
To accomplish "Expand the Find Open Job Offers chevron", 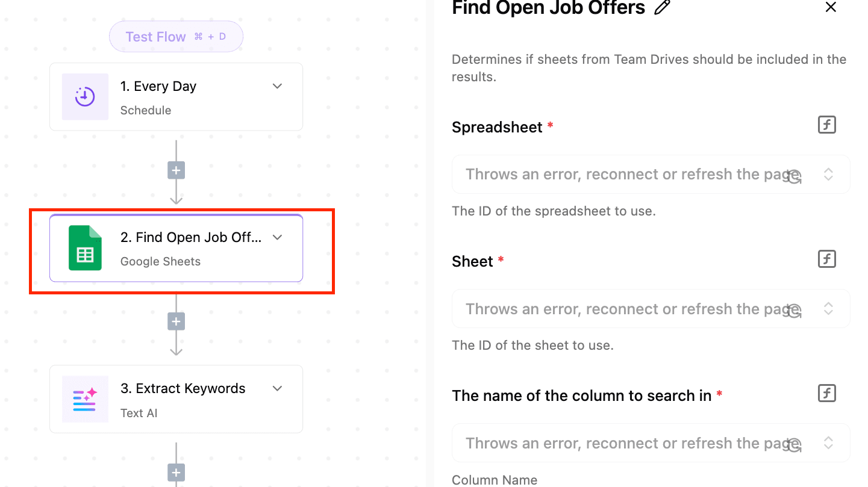I will coord(277,237).
